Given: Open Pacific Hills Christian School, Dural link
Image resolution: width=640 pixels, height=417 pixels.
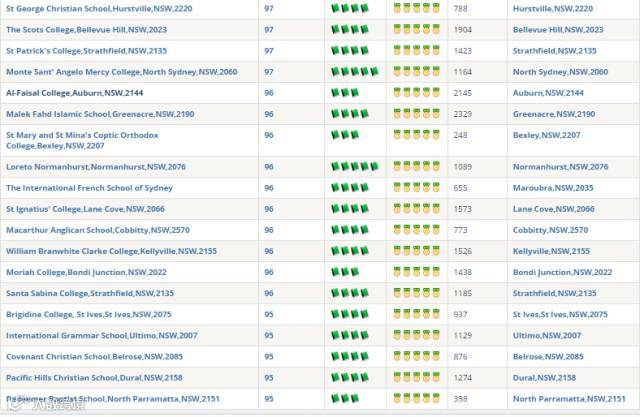Looking at the screenshot, I should [x=94, y=377].
